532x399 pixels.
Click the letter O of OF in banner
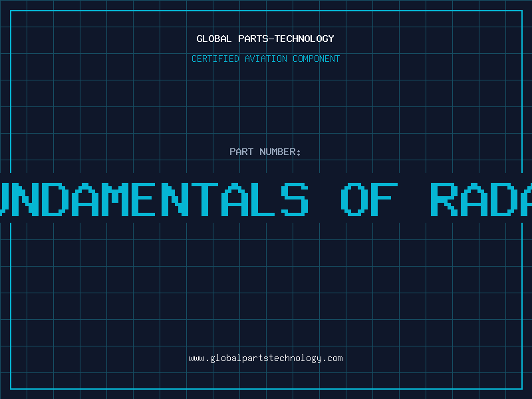pyautogui.click(x=354, y=198)
